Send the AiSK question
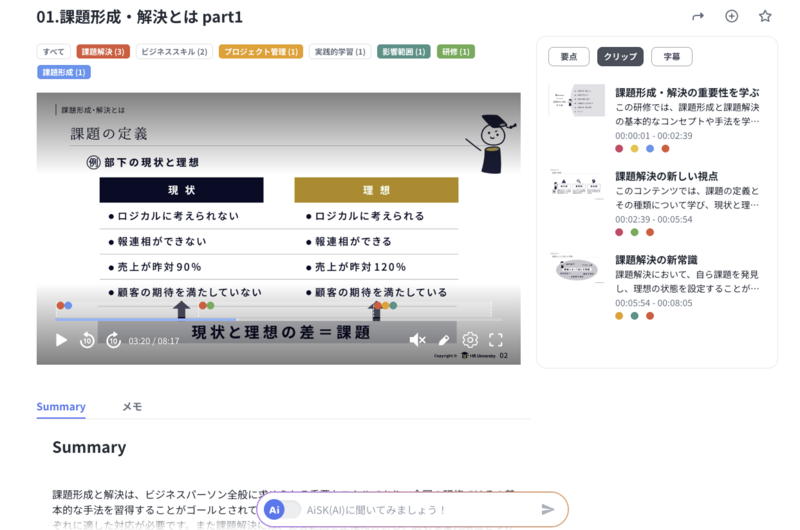This screenshot has width=800, height=530. 547,509
